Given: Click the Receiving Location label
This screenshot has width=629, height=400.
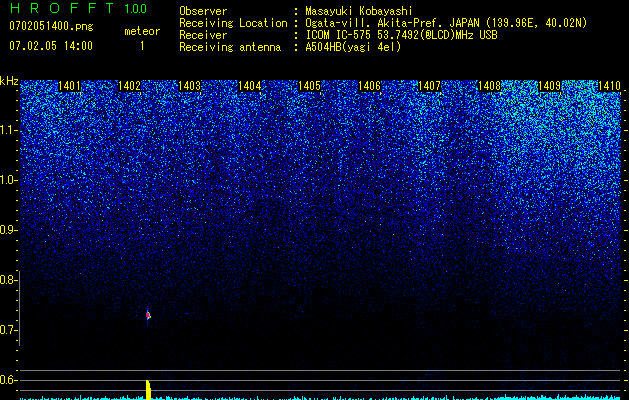Looking at the screenshot, I should point(233,23).
